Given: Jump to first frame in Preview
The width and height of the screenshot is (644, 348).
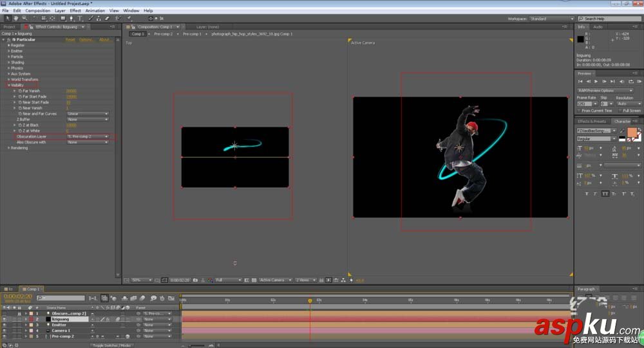Looking at the screenshot, I should click(580, 81).
